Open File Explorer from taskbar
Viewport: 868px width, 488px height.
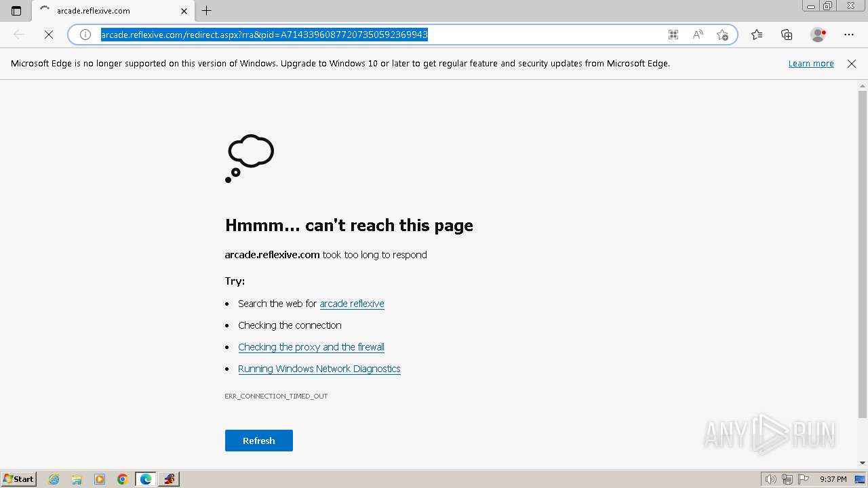(77, 479)
